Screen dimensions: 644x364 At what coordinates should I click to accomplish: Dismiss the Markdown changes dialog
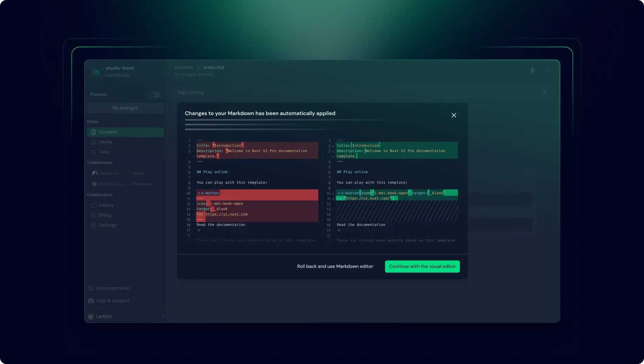point(454,115)
